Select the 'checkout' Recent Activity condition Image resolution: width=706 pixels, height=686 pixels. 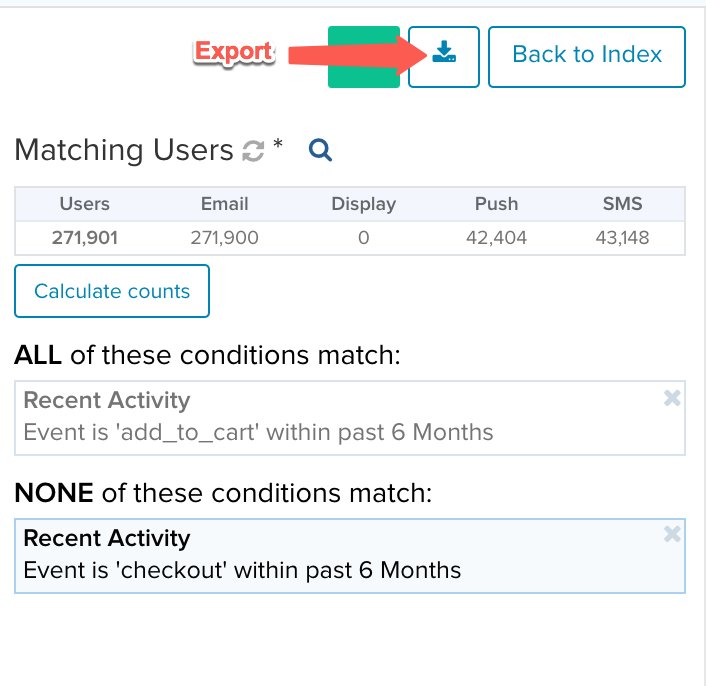tap(350, 556)
